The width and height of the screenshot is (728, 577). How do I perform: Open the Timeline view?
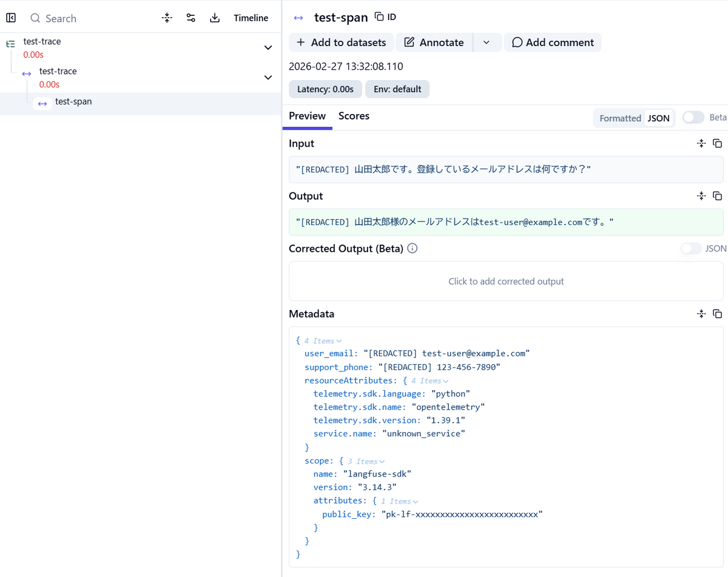coord(251,18)
